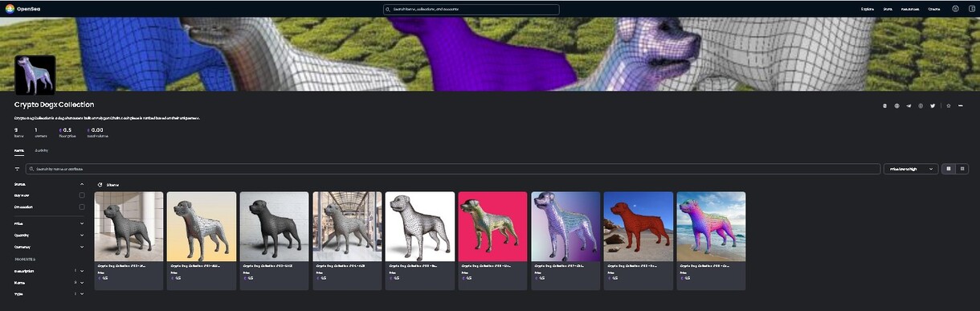980x311 pixels.
Task: Switch to compact grid view
Action: tap(962, 169)
